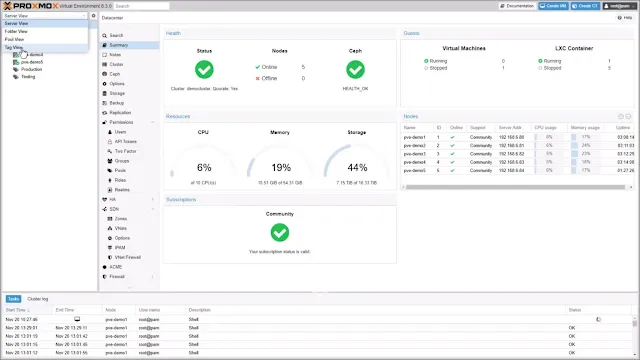Click the Nodes table horizontal scrollbar

(516, 187)
